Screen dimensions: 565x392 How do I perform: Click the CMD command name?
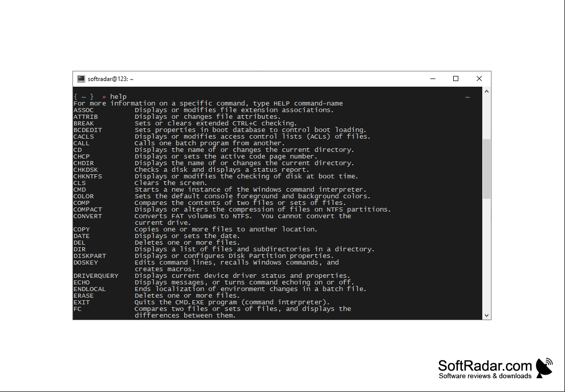click(x=80, y=190)
